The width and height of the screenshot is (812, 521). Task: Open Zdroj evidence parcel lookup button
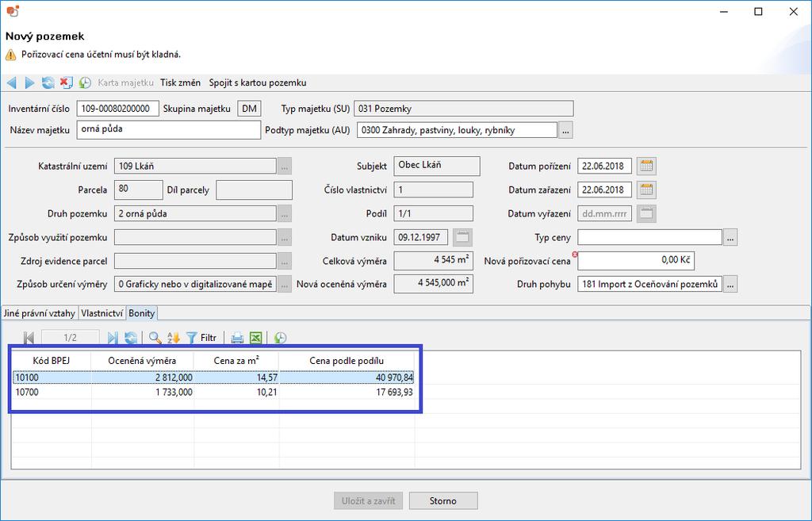pyautogui.click(x=285, y=261)
